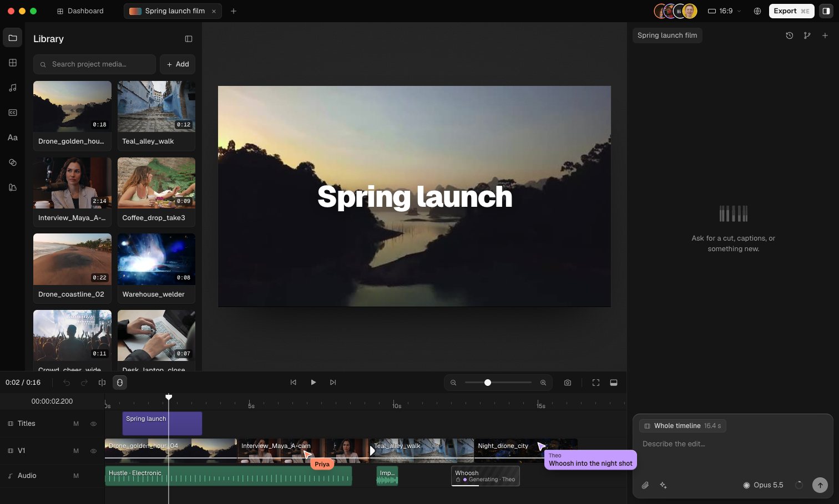Click the Search project media field

94,64
